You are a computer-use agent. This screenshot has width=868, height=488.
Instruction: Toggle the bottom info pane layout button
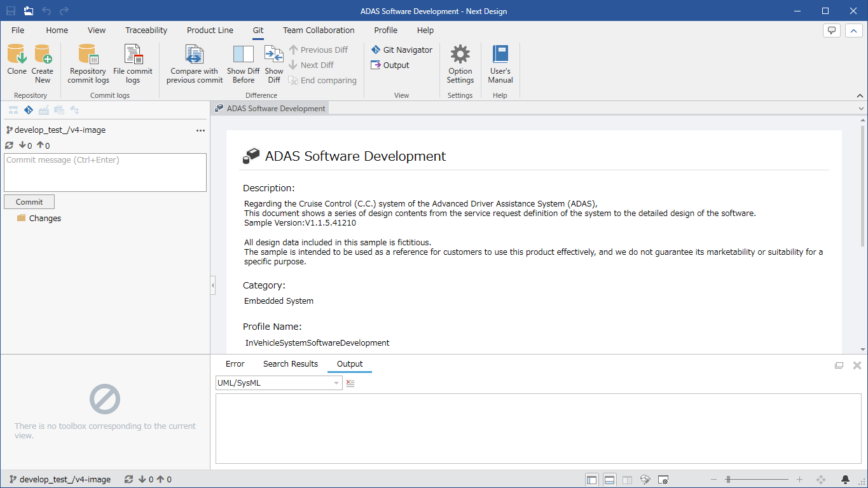(609, 480)
